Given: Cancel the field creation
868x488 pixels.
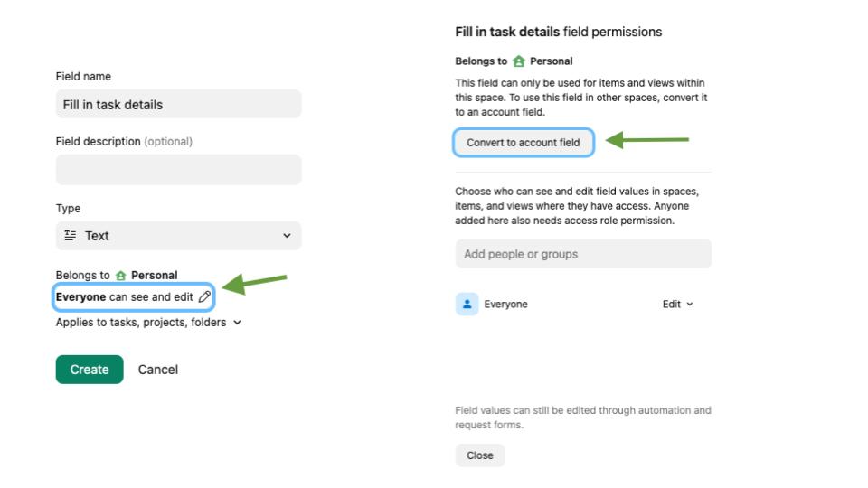Looking at the screenshot, I should pyautogui.click(x=158, y=370).
